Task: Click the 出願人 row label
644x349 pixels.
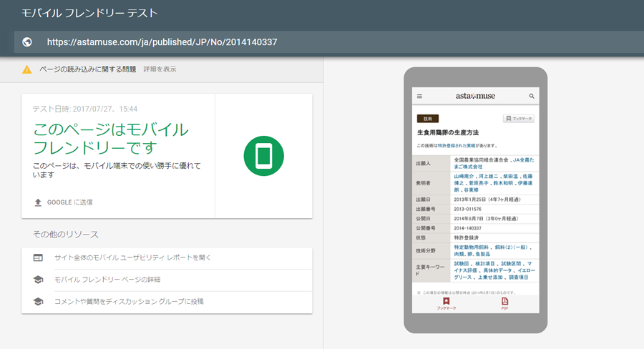Action: click(423, 163)
